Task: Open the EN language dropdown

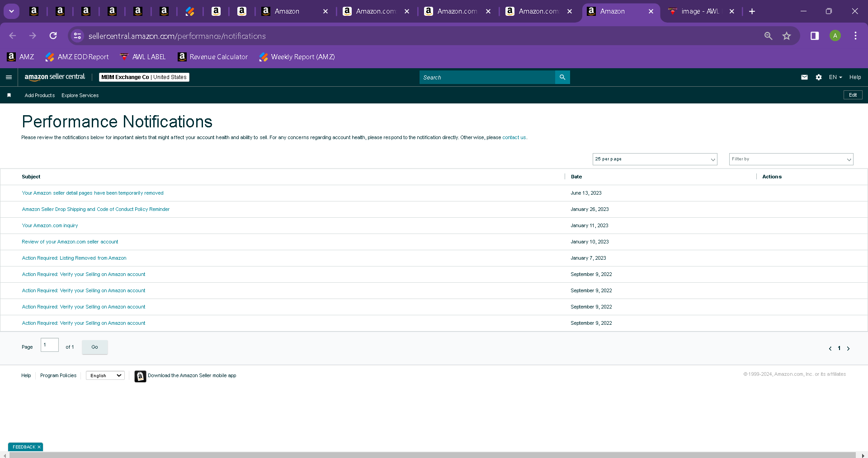Action: (x=835, y=77)
